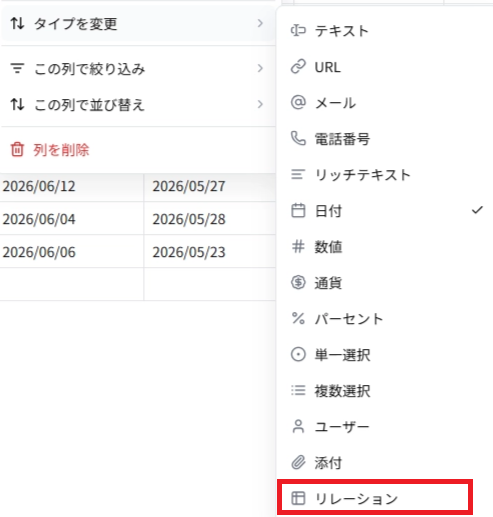493x517 pixels.
Task: Choose the URL column type
Action: [385, 67]
